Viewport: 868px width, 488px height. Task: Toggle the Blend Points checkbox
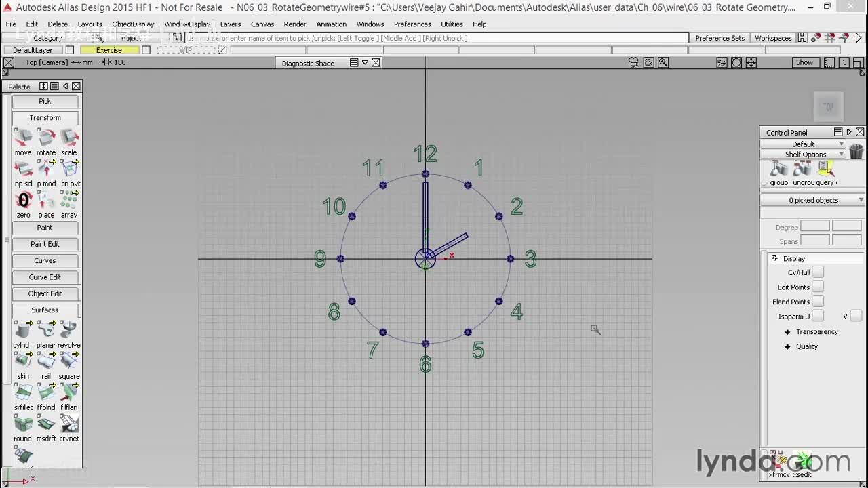tap(818, 302)
